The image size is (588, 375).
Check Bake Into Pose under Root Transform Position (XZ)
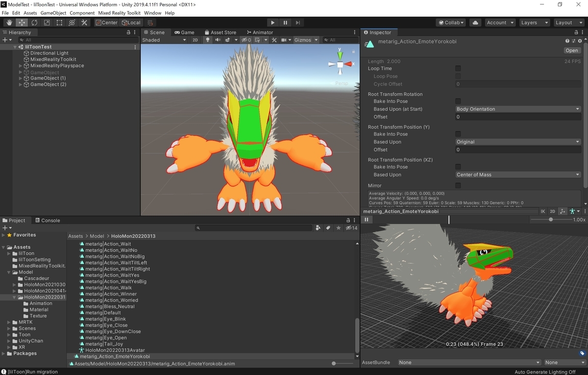(x=458, y=167)
